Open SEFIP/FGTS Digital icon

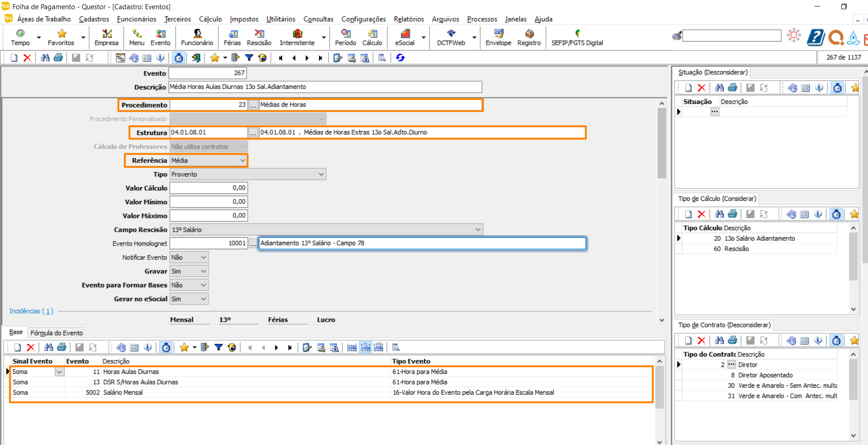click(577, 37)
